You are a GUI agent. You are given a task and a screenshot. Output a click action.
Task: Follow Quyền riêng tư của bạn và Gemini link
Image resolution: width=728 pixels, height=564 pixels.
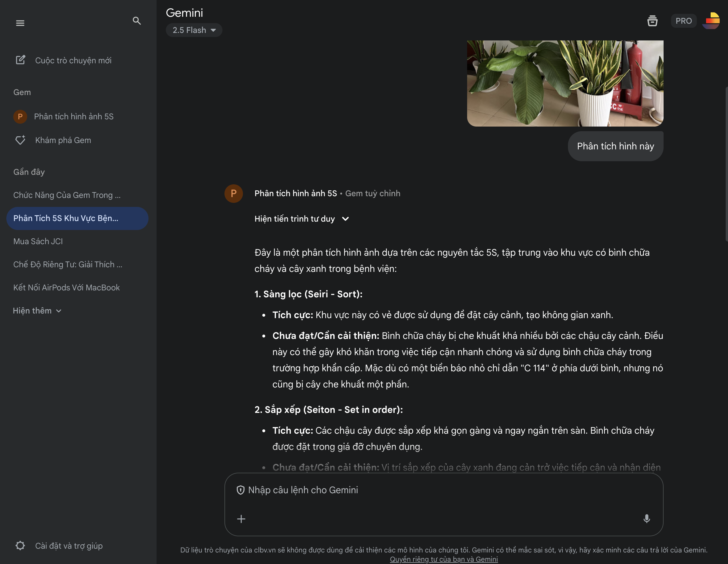click(x=444, y=559)
